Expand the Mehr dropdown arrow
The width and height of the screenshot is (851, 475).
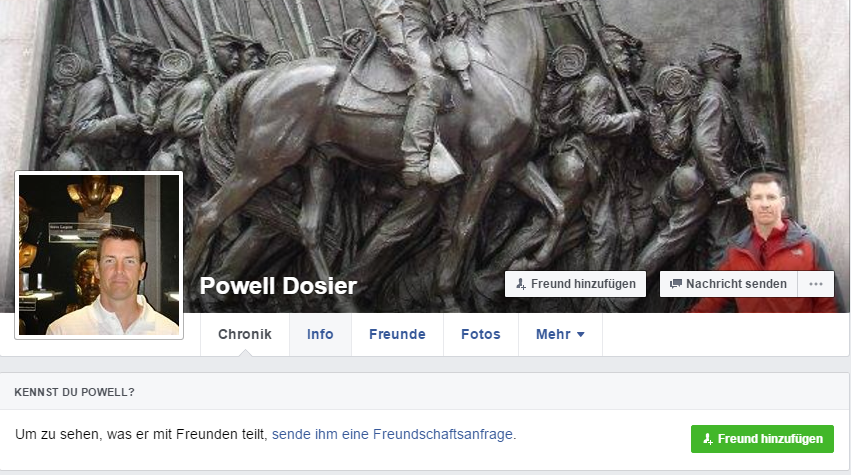click(x=581, y=334)
